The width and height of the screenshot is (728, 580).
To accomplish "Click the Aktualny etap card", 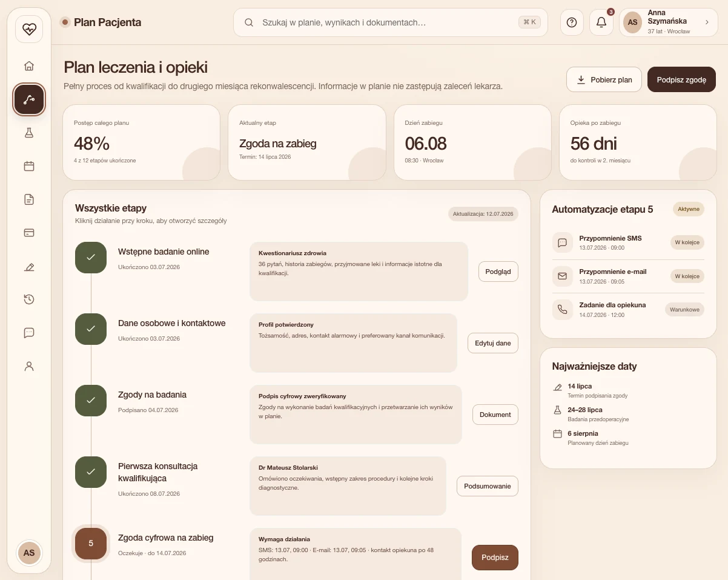I will point(307,142).
